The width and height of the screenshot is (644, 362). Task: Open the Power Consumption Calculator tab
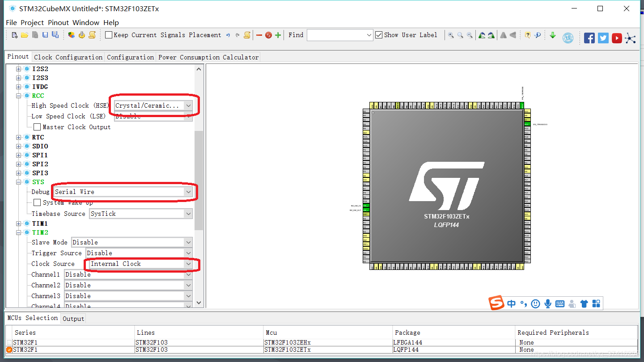[x=208, y=57]
